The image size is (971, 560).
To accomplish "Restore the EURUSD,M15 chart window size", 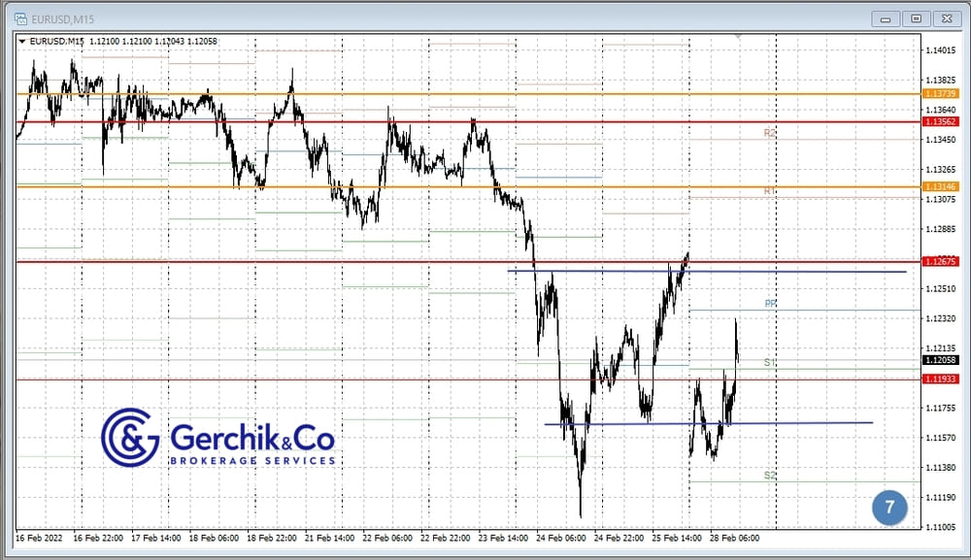I will point(915,18).
